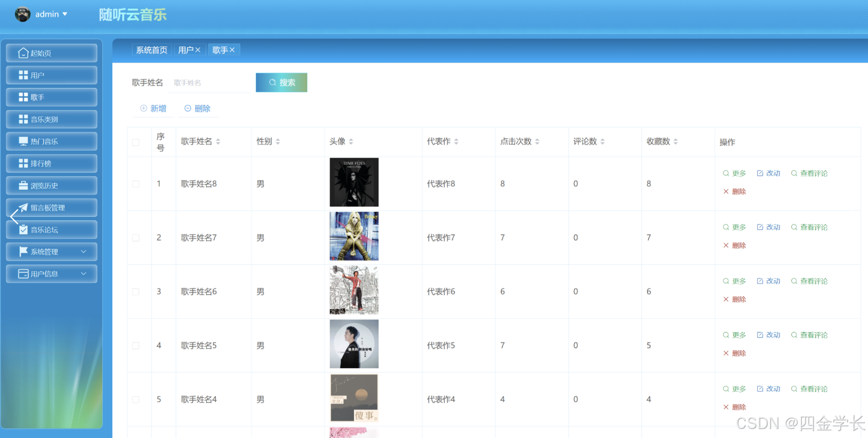868x438 pixels.
Task: Click 更多 for 歌手姓名8 row
Action: (x=734, y=173)
